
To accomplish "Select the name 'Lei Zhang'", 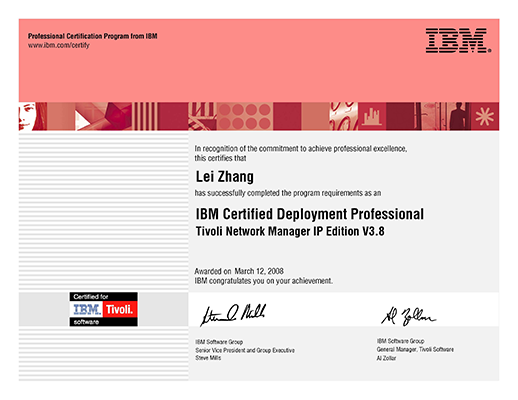I will pos(224,176).
